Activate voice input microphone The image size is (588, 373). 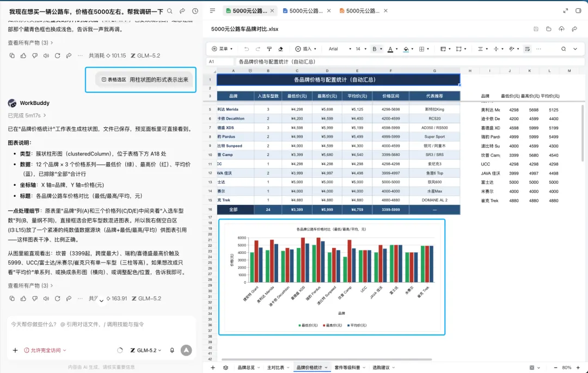[x=171, y=350]
